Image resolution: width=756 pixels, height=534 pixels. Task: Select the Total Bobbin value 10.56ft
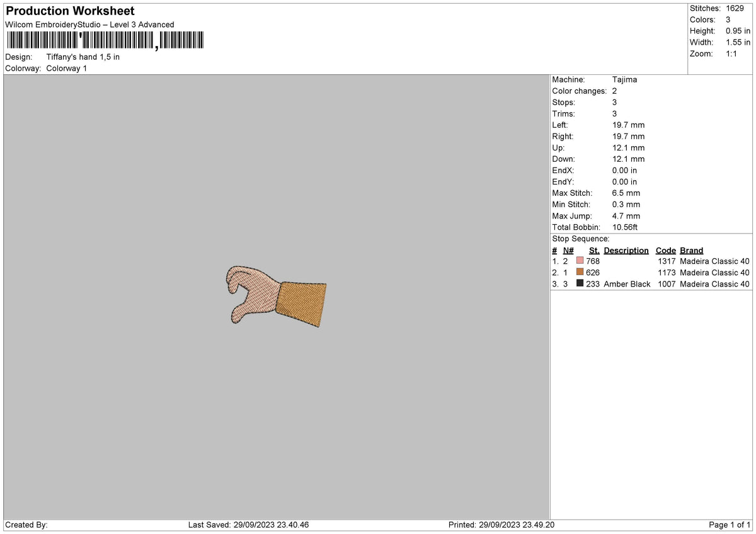tap(625, 227)
